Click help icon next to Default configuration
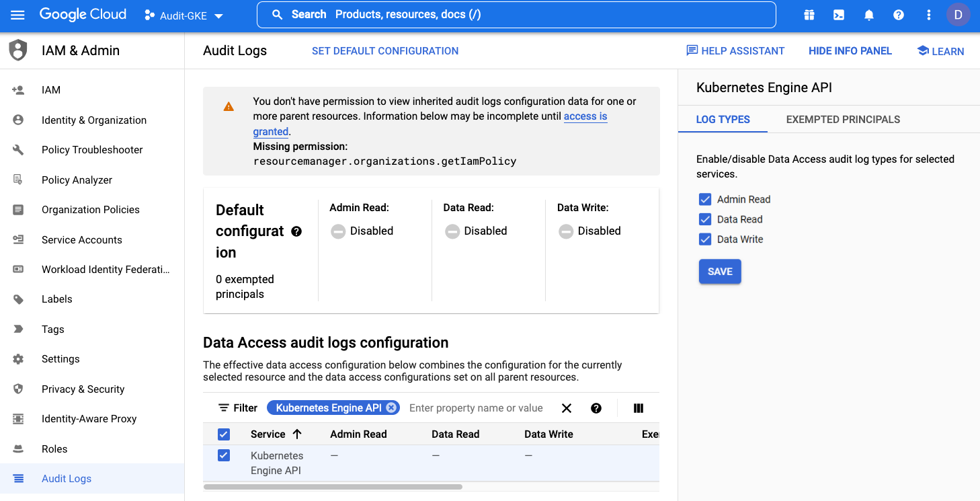Screen dimensions: 980x501 (x=296, y=231)
